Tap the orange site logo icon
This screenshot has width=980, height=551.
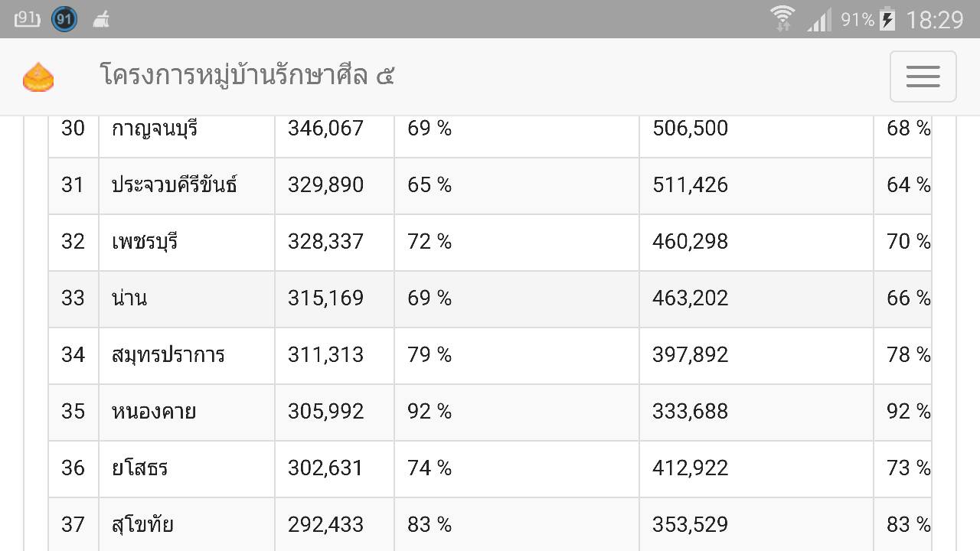[x=38, y=77]
